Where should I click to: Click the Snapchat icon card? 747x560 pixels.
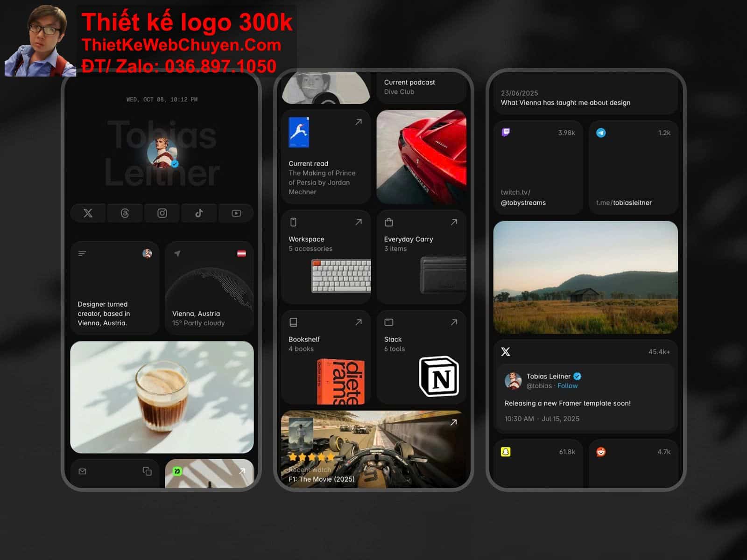[x=506, y=452]
